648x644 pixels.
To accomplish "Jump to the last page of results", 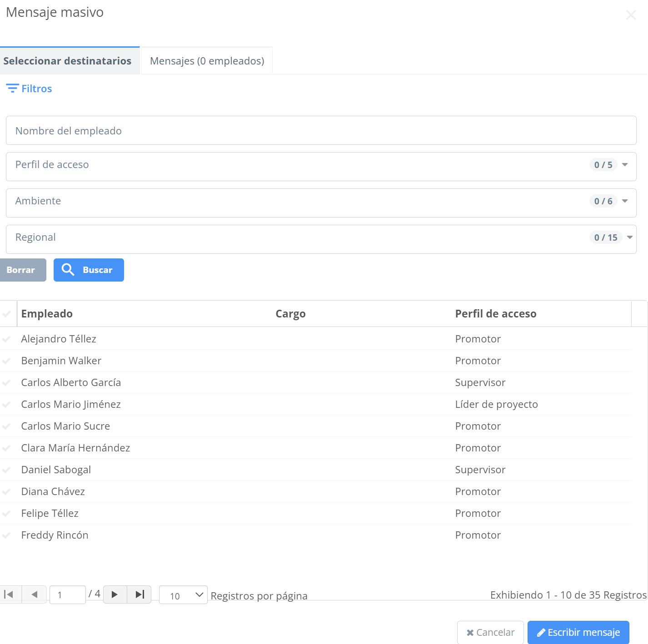I will (140, 594).
